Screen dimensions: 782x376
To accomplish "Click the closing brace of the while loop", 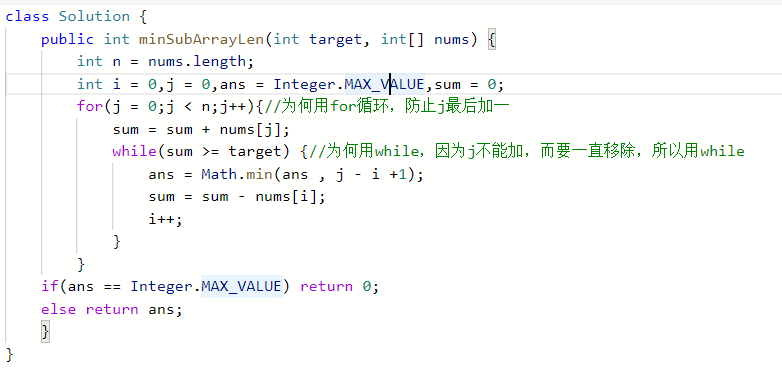I will tap(117, 241).
